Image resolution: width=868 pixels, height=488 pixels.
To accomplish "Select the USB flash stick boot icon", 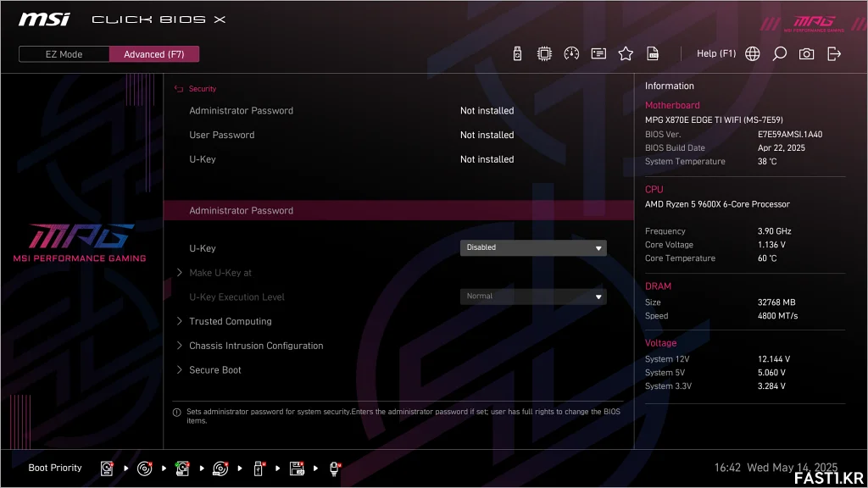I will pos(259,468).
